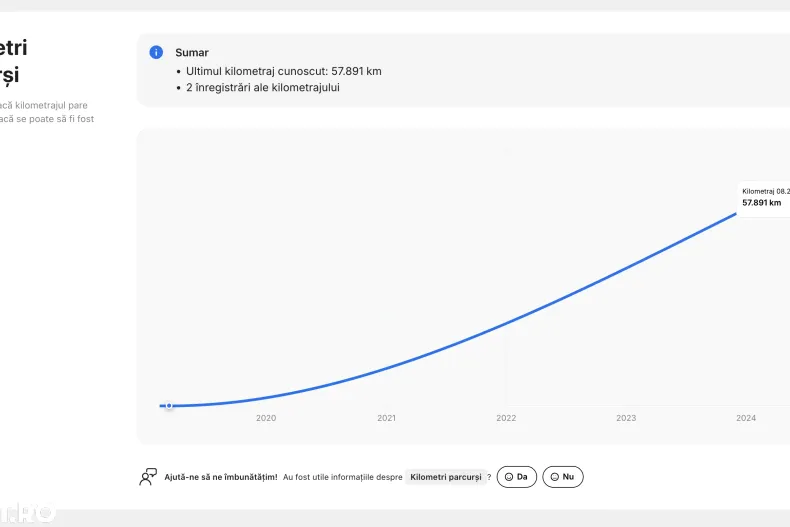The height and width of the screenshot is (527, 790).
Task: Select the 2024 label on the chart axis
Action: pyautogui.click(x=746, y=418)
